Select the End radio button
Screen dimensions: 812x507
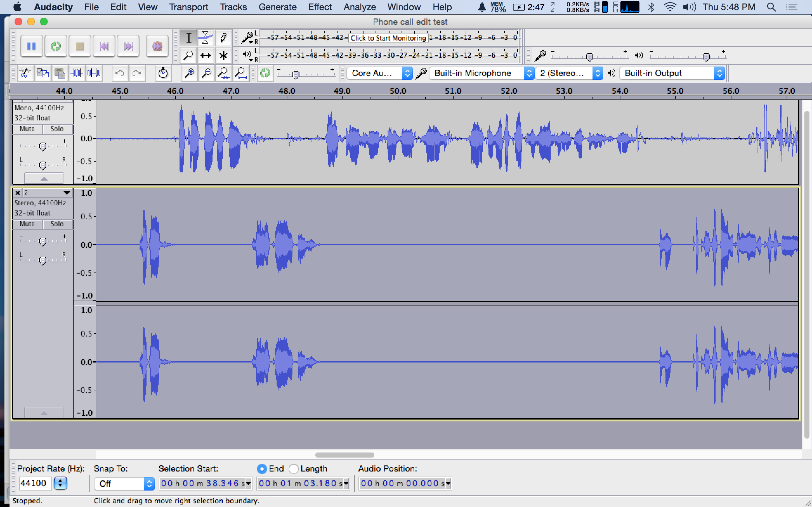[262, 469]
